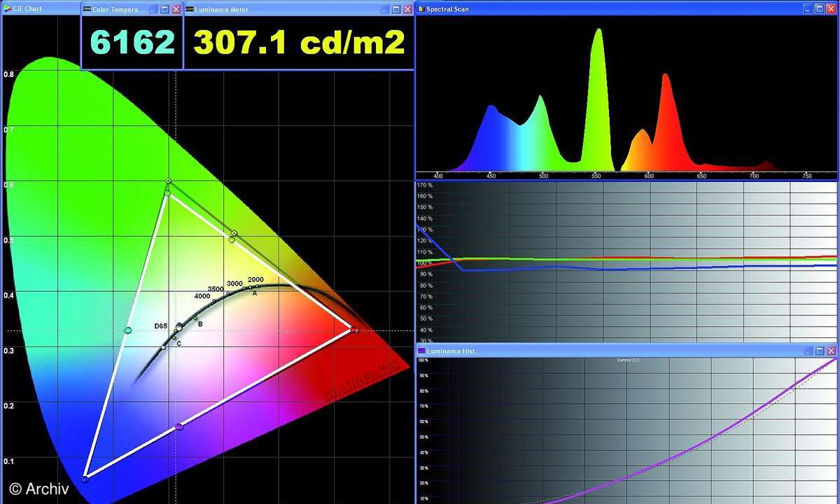Image resolution: width=840 pixels, height=504 pixels.
Task: Click the 3000 label on the blackbody curve
Action: (234, 283)
